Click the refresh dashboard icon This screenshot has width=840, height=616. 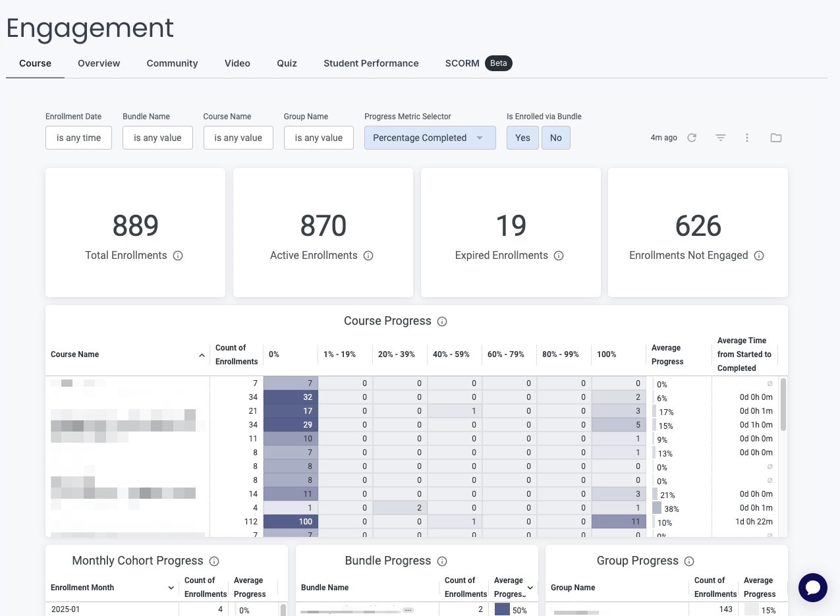[692, 138]
